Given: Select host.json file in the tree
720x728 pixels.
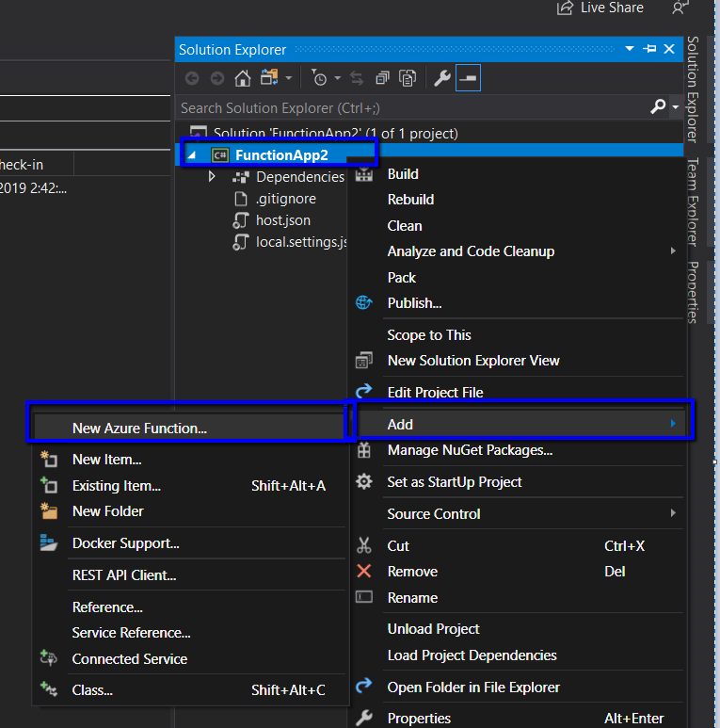Looking at the screenshot, I should (x=282, y=220).
